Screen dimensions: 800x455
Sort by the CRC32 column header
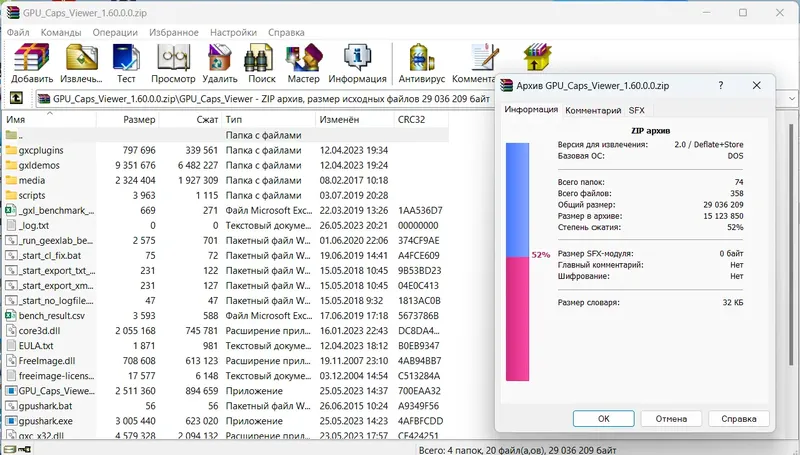pos(421,119)
